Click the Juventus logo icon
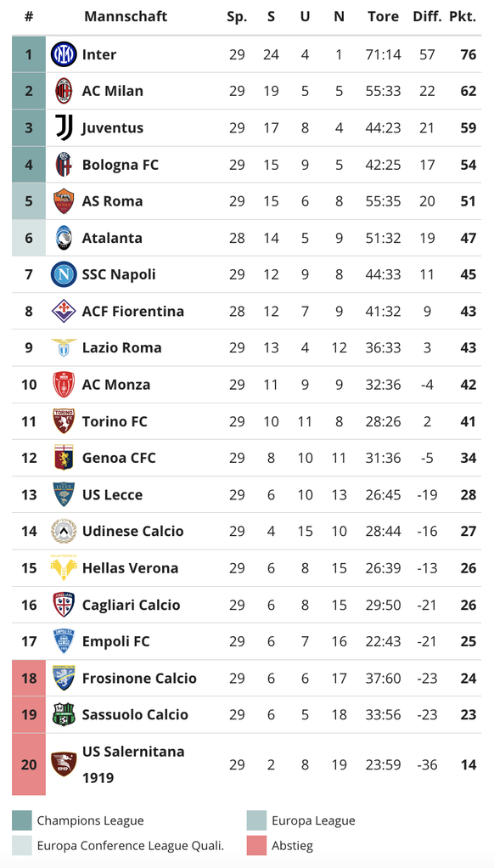Image resolution: width=494 pixels, height=868 pixels. coord(64,128)
